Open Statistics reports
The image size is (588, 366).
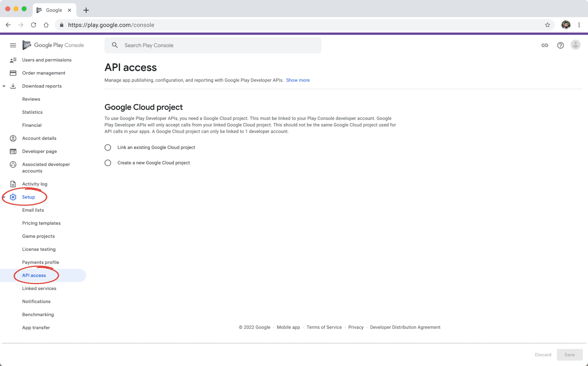pos(32,112)
